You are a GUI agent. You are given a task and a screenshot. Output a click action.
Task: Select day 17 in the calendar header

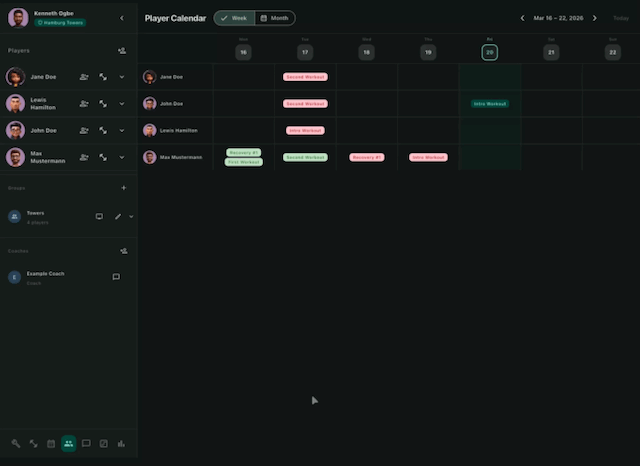click(x=305, y=52)
